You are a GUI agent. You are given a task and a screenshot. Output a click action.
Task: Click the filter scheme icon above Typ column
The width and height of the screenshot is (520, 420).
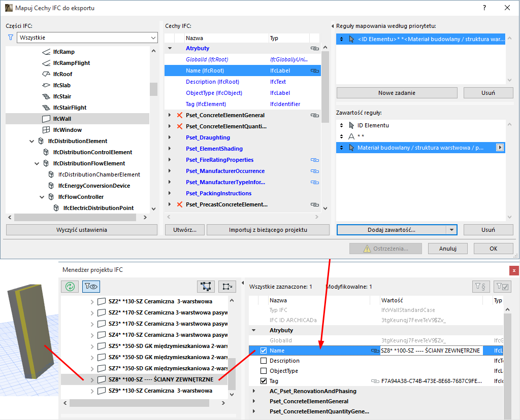[481, 286]
